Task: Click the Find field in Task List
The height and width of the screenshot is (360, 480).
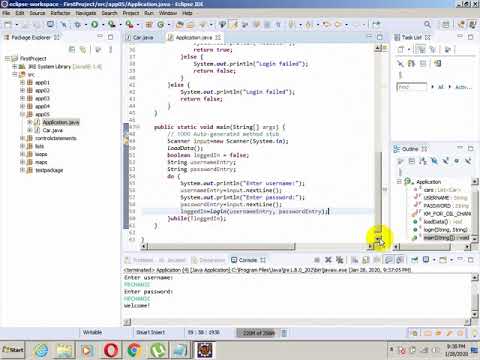Action: click(411, 87)
